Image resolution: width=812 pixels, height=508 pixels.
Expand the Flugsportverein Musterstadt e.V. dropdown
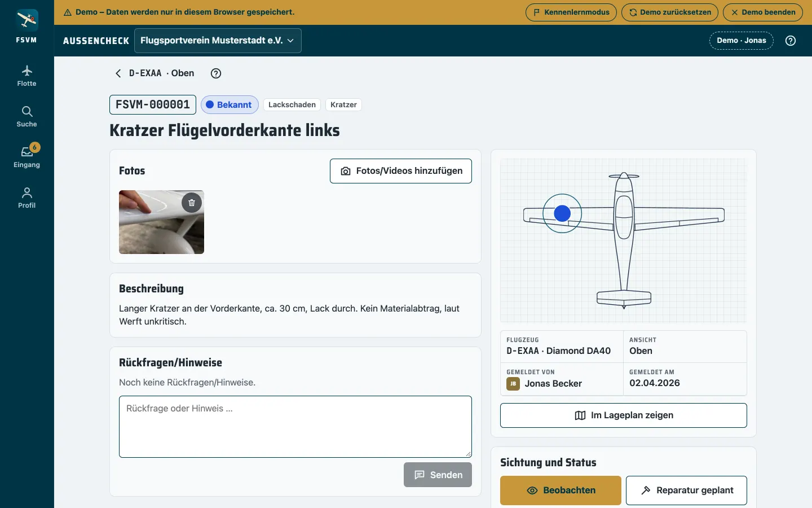tap(218, 41)
